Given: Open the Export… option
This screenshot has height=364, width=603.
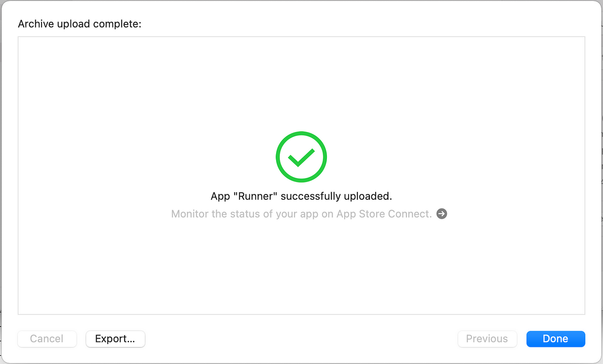Looking at the screenshot, I should (115, 339).
